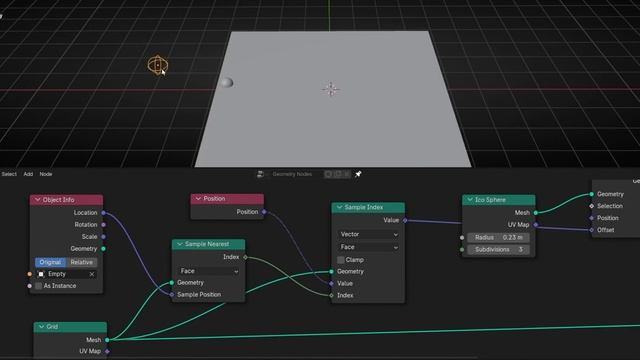This screenshot has height=360, width=640.
Task: Click the As Instance input socket
Action: pyautogui.click(x=29, y=286)
